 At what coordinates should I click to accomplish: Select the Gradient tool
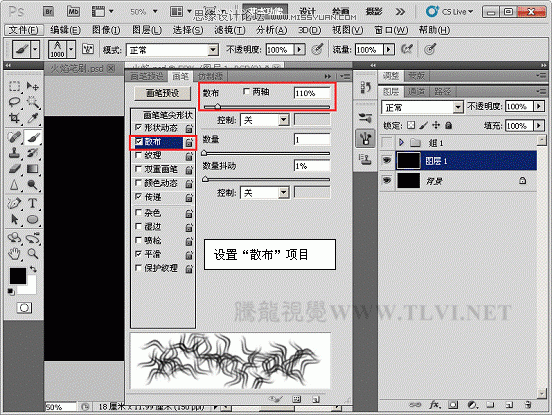[x=33, y=169]
